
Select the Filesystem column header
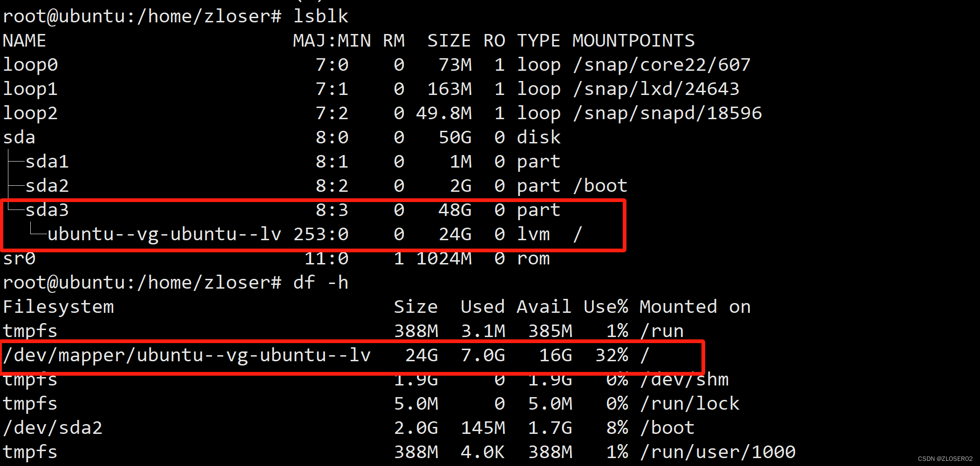click(x=58, y=307)
